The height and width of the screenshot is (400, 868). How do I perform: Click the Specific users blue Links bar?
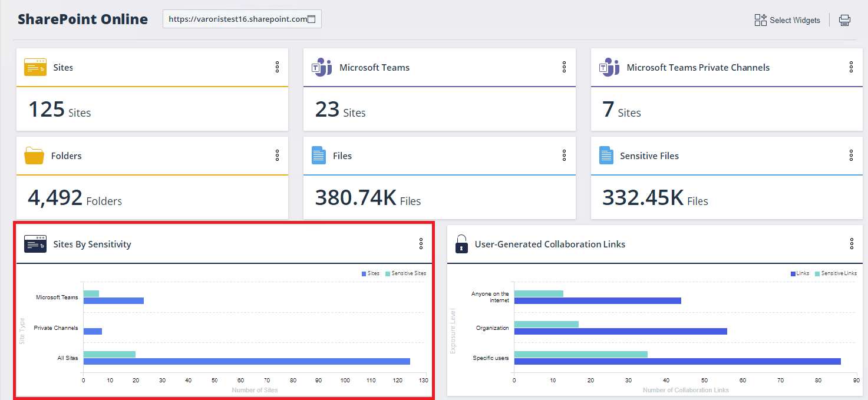click(x=678, y=361)
